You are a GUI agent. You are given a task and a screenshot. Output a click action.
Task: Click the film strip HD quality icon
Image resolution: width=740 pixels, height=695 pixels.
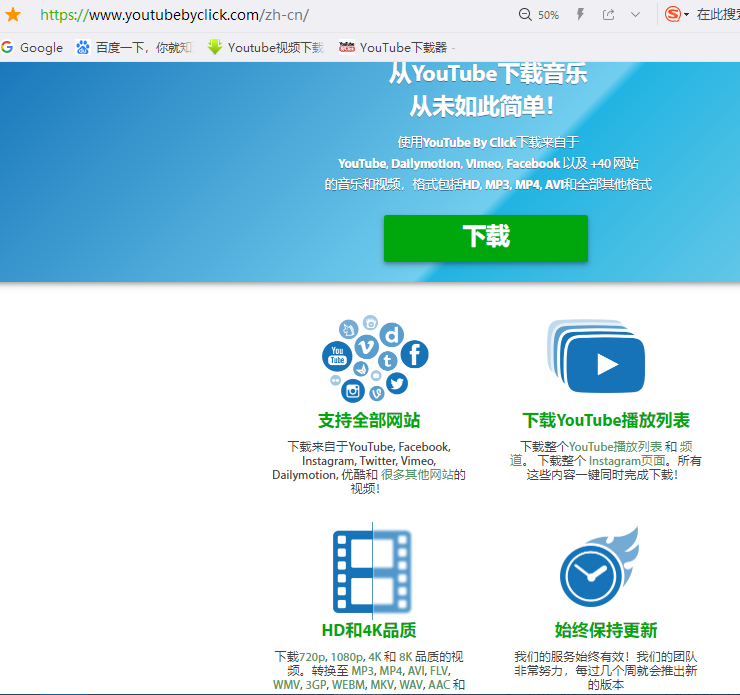point(372,571)
